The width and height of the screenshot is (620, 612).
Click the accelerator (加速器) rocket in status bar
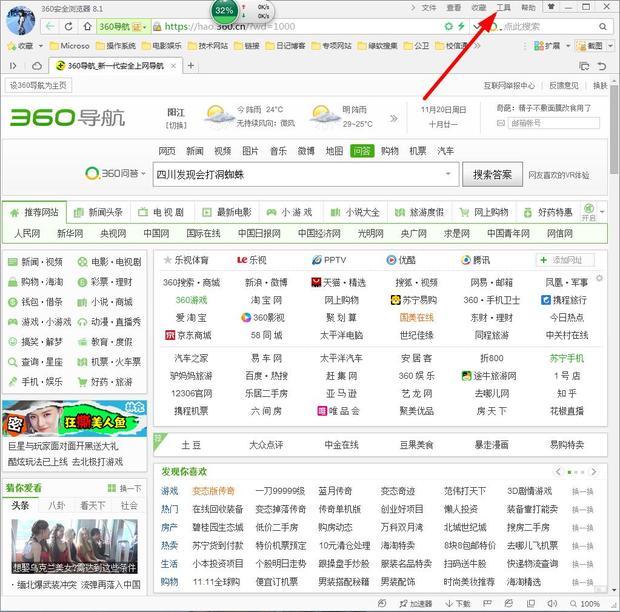pyautogui.click(x=416, y=604)
